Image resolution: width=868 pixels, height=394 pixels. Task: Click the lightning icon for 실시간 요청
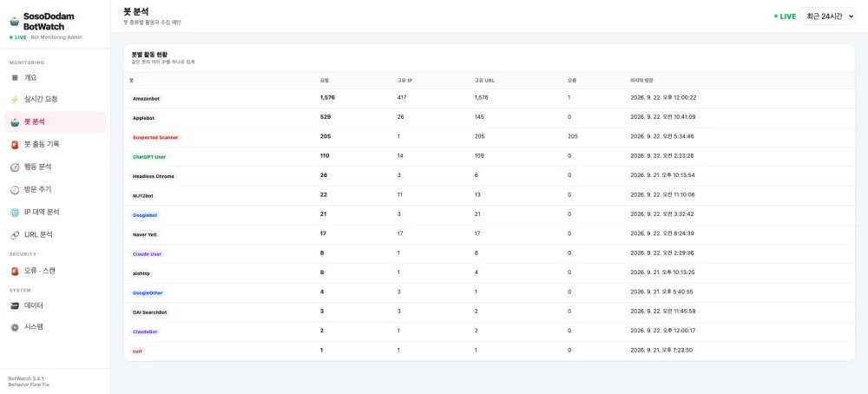tap(15, 100)
